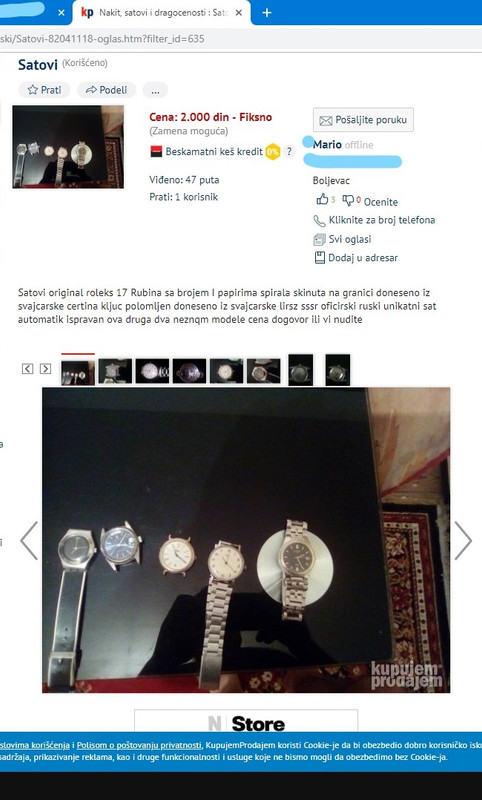Advance thumbnails with the small right arrow
The height and width of the screenshot is (800, 482).
[45, 368]
